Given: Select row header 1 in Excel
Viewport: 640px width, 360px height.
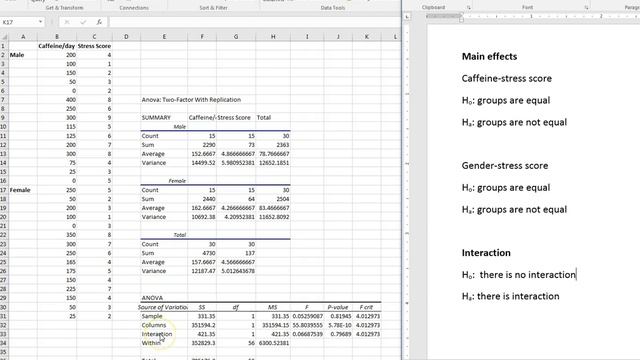Looking at the screenshot, I should (3, 46).
